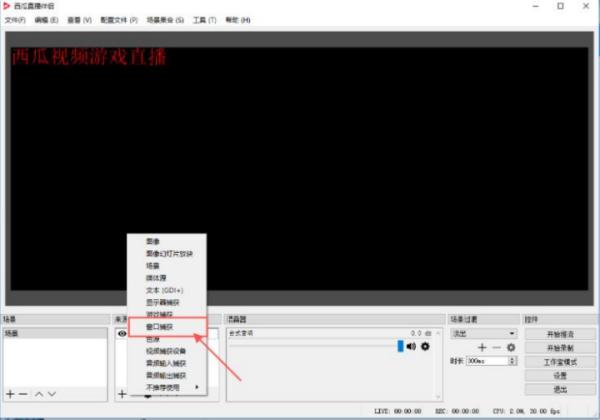This screenshot has height=420, width=600.
Task: Open the 配置文件(P) menu
Action: click(119, 20)
